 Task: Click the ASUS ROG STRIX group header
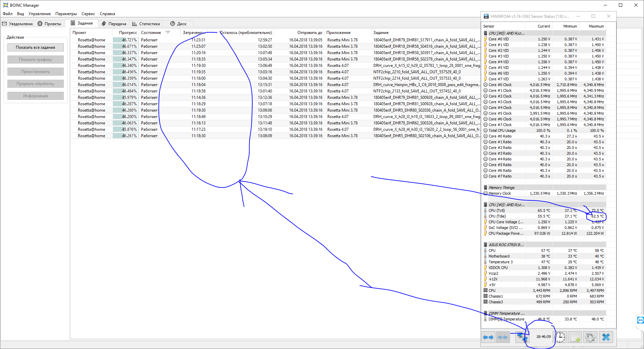[x=544, y=245]
